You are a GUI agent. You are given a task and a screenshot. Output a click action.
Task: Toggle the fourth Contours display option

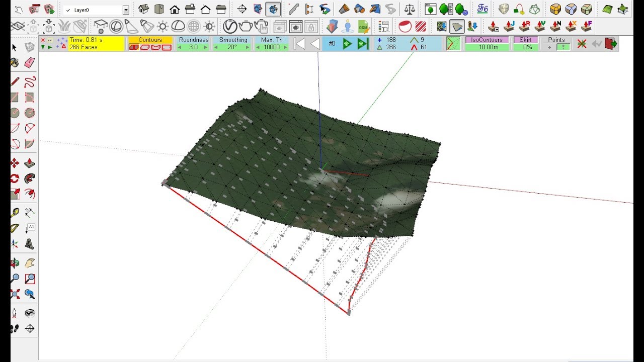167,47
